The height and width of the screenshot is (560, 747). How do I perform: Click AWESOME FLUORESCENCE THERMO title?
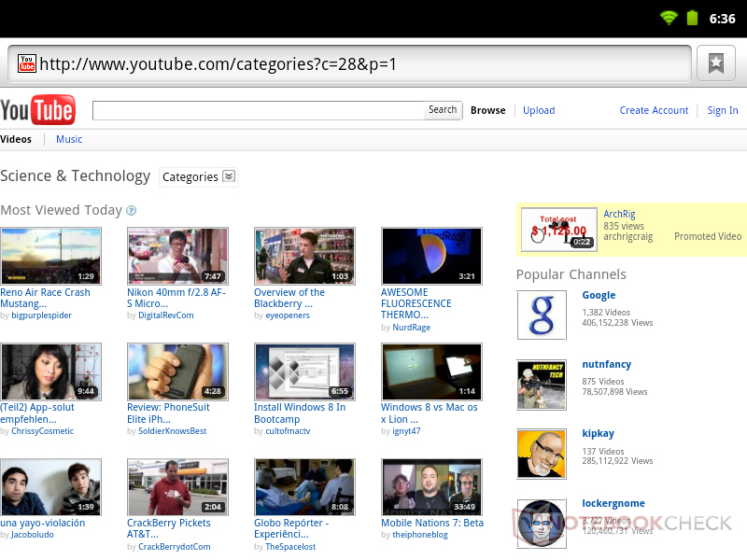click(416, 303)
